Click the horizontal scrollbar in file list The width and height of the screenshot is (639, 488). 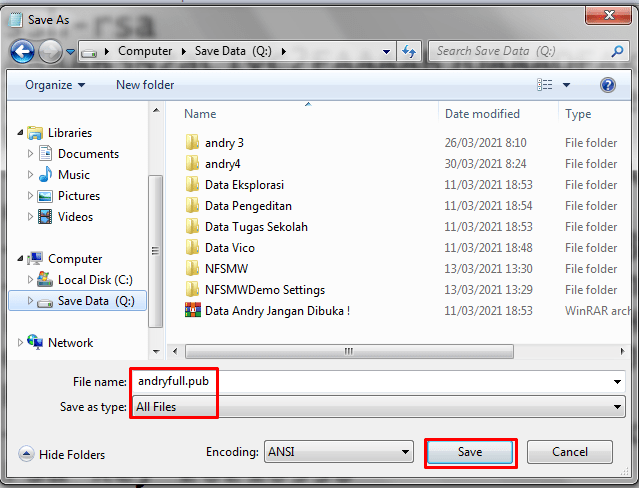[350, 351]
